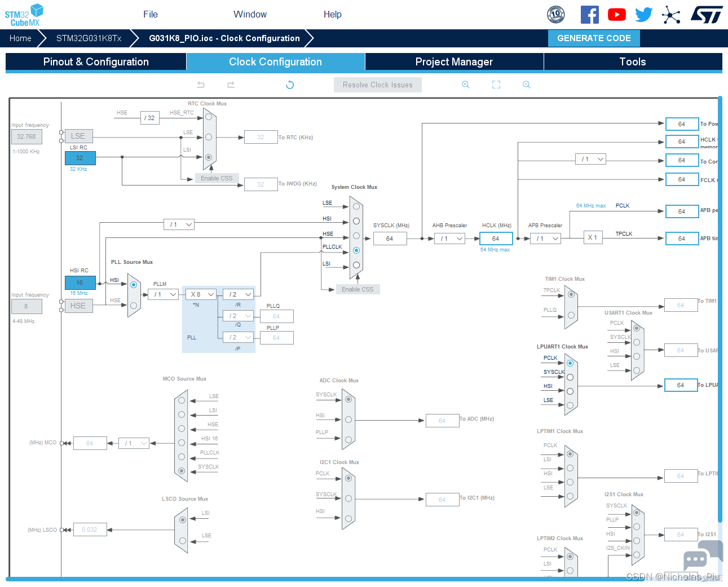Open the Window menu
This screenshot has width=728, height=587.
point(250,15)
